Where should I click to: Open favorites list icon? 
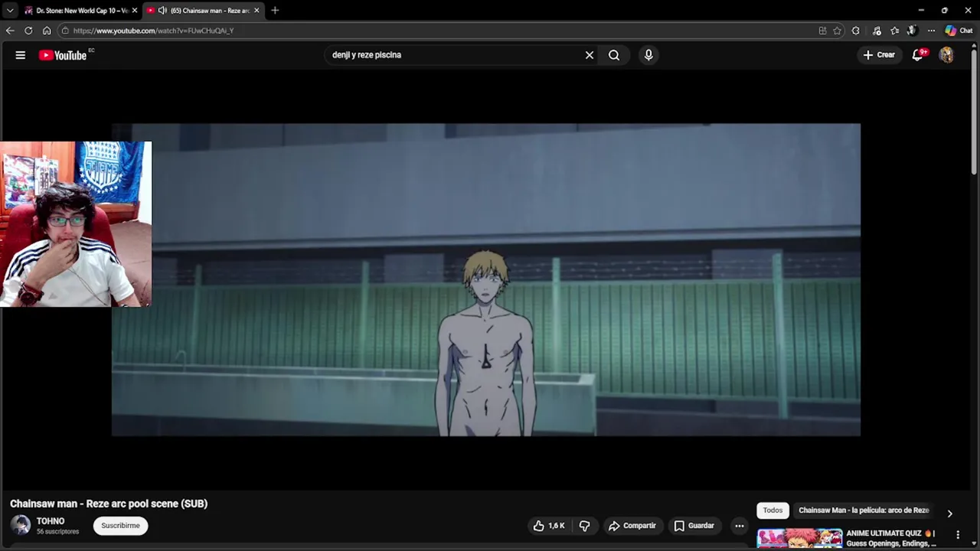(894, 31)
